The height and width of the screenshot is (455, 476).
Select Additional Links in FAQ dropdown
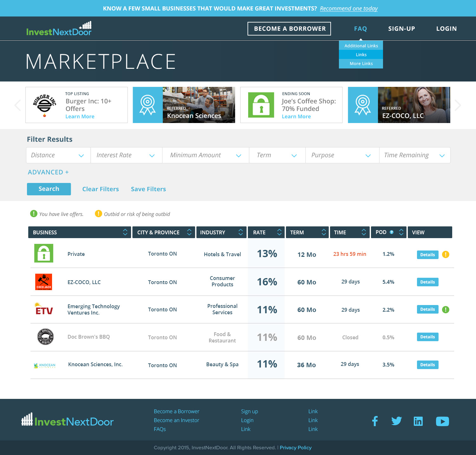(361, 46)
